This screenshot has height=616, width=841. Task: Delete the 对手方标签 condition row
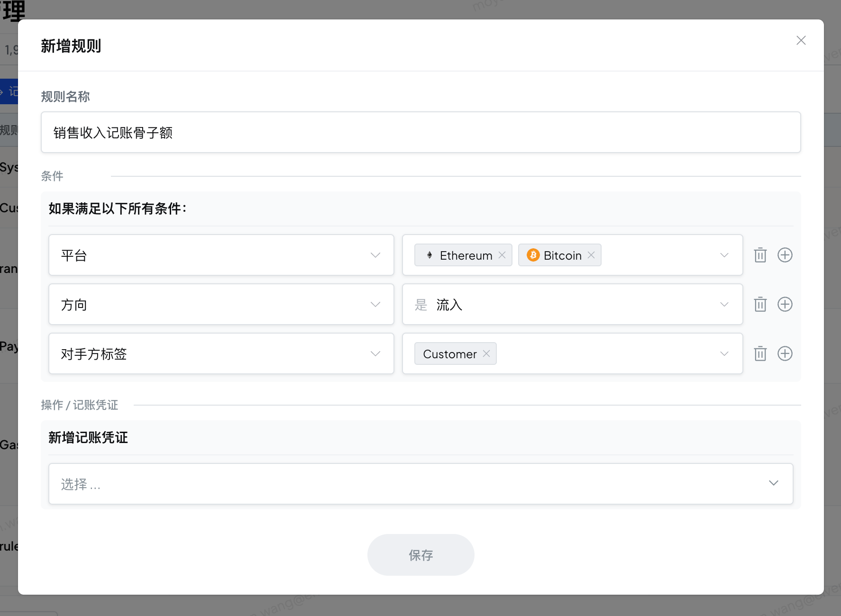click(760, 353)
